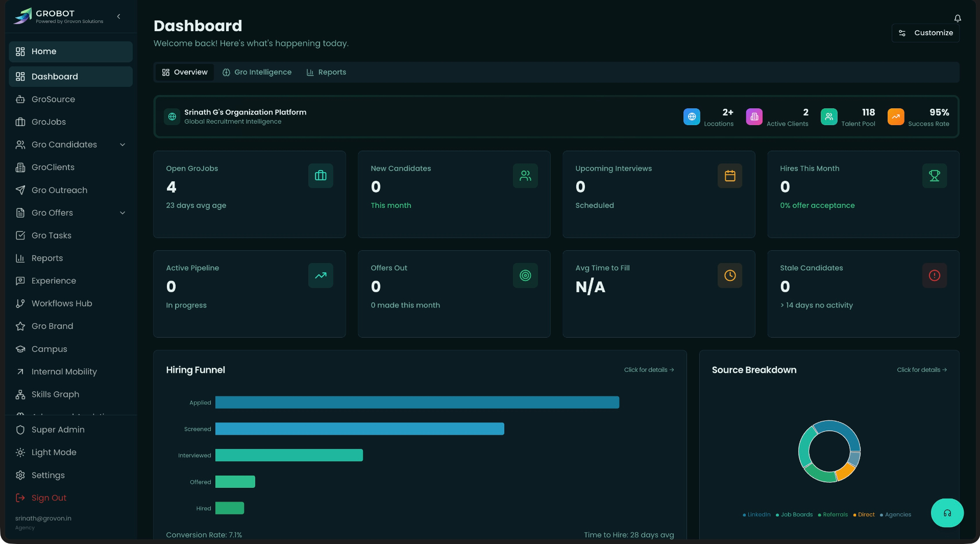Open GroJobs from the sidebar
The image size is (980, 544).
pyautogui.click(x=70, y=122)
